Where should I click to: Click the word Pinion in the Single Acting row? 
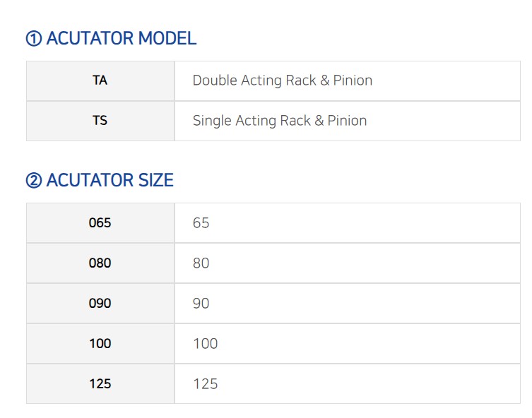[x=347, y=121]
